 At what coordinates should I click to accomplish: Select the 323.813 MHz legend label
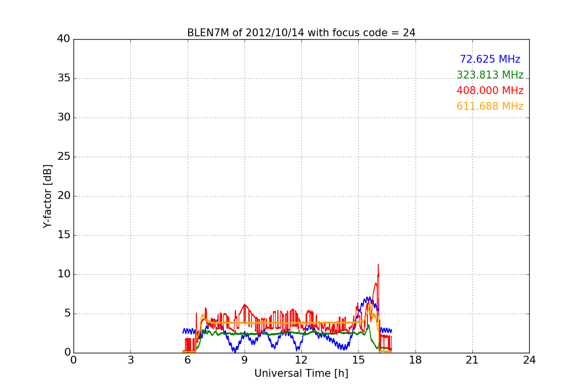pyautogui.click(x=490, y=75)
